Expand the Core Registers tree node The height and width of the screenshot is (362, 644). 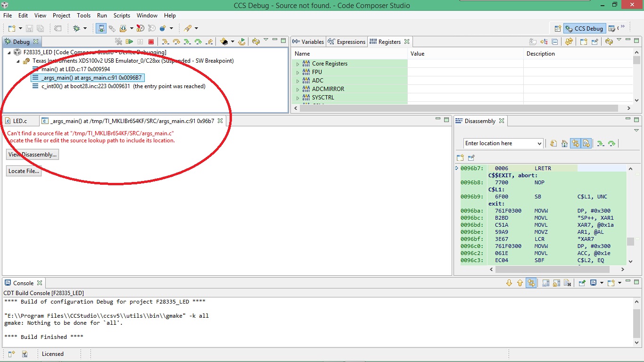click(297, 64)
